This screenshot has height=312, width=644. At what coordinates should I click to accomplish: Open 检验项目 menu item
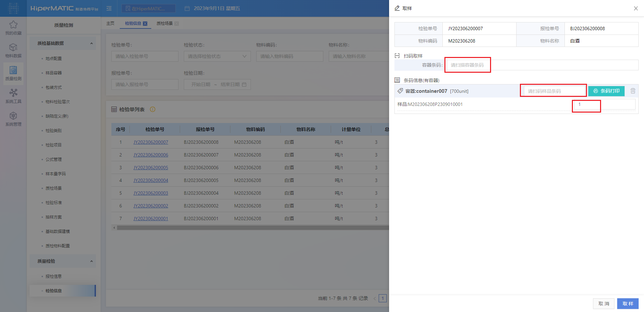[x=54, y=145]
